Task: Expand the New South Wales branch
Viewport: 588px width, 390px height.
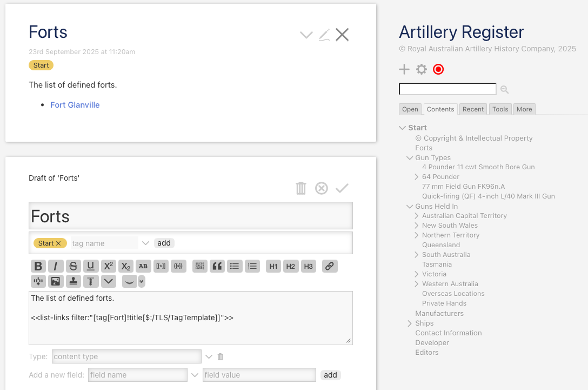Action: [417, 226]
